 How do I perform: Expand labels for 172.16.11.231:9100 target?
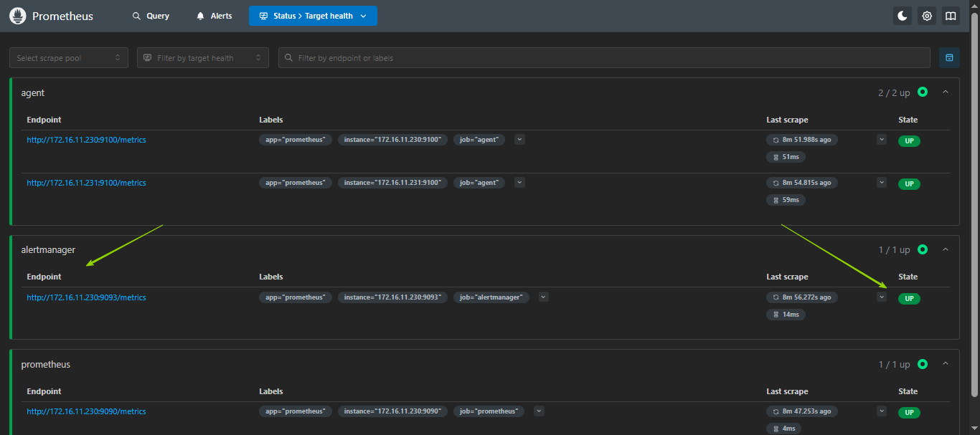(519, 182)
